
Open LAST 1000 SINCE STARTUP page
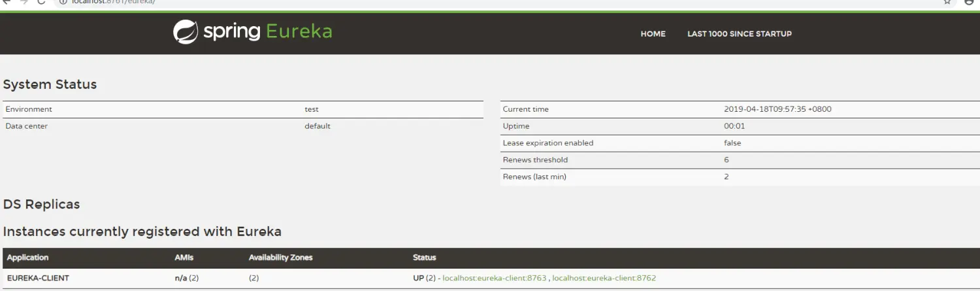pyautogui.click(x=740, y=34)
